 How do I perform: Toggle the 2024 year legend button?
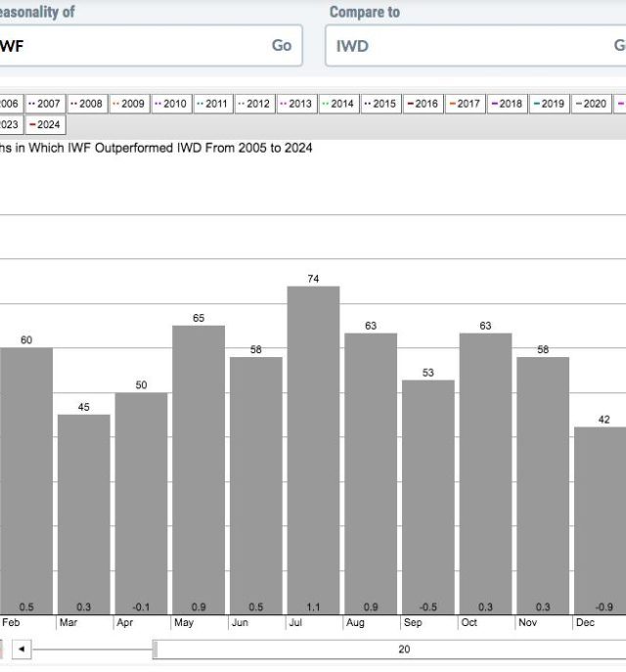[x=45, y=124]
